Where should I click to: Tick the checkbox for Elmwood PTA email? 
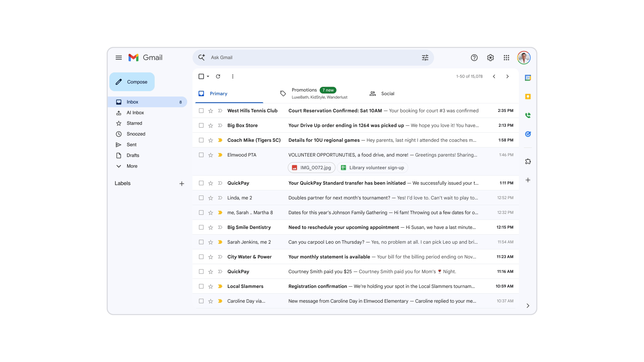click(201, 155)
